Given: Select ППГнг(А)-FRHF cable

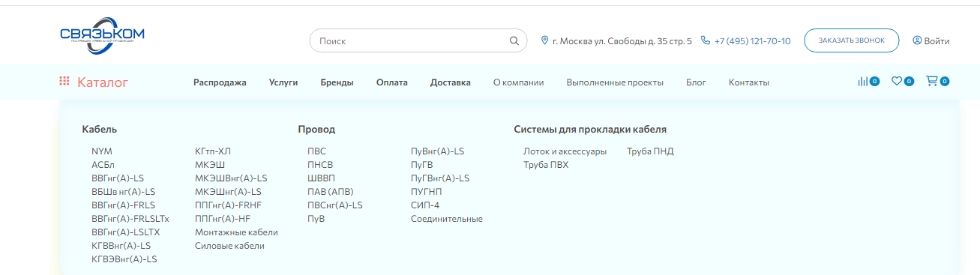Looking at the screenshot, I should click(228, 205).
